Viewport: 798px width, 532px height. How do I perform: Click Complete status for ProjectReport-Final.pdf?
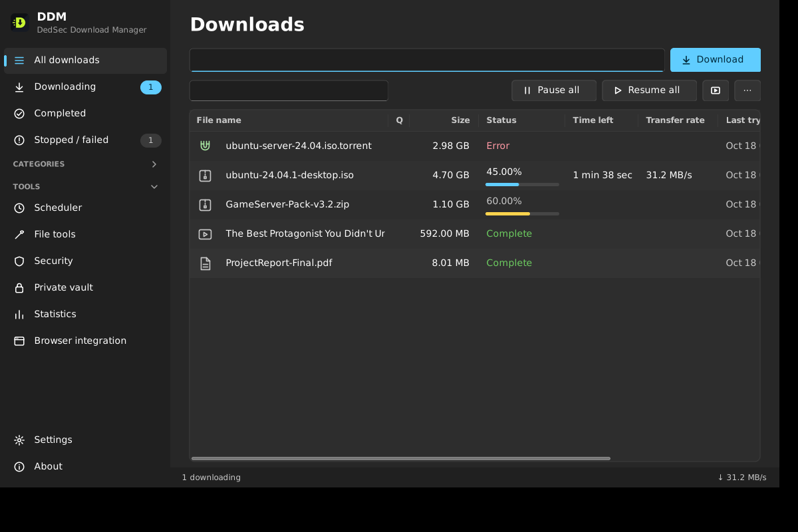point(509,263)
